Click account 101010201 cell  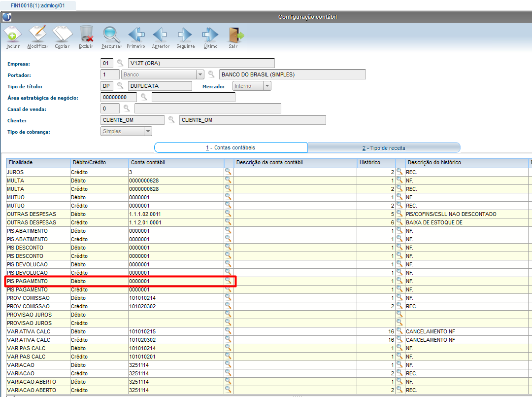point(176,357)
